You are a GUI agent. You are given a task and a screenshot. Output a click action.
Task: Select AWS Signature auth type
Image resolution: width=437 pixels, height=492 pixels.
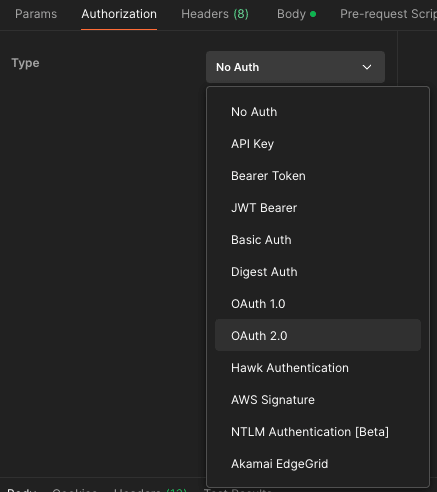tap(318, 400)
